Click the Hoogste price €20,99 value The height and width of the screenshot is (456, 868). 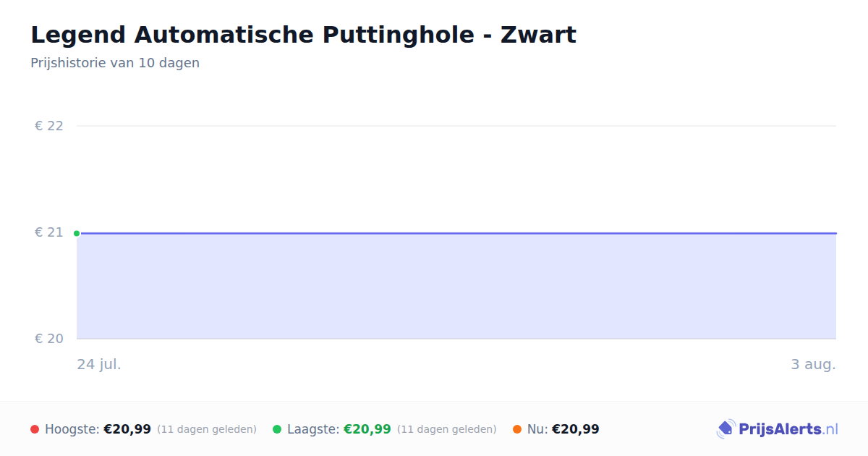[x=127, y=429]
